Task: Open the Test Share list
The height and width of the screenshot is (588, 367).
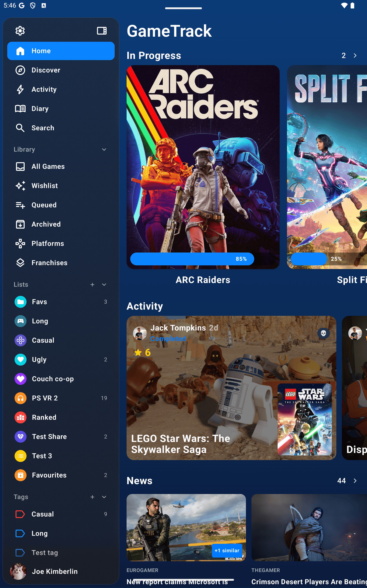Action: coord(61,437)
